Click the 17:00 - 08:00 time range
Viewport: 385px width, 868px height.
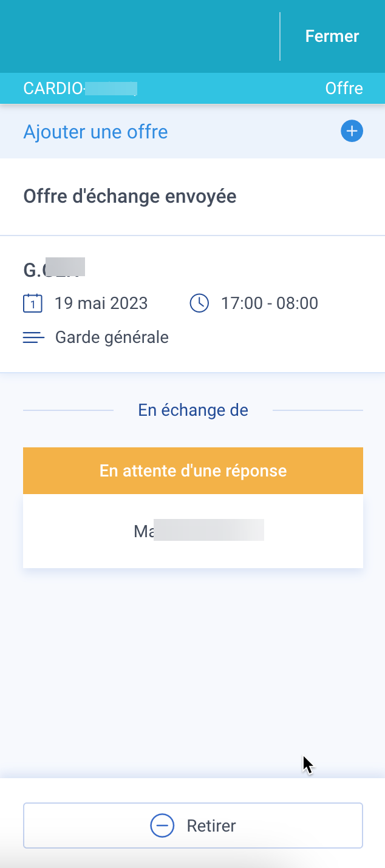270,303
